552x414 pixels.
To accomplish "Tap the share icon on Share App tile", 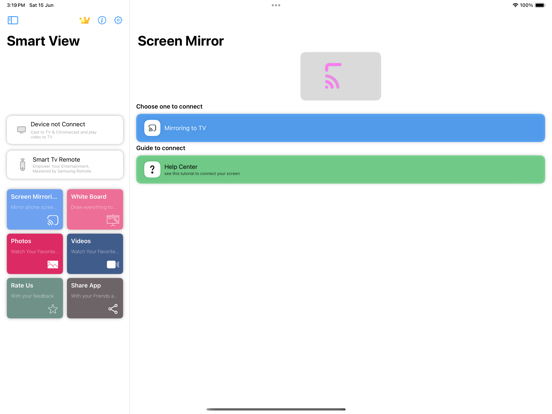I will (x=113, y=309).
